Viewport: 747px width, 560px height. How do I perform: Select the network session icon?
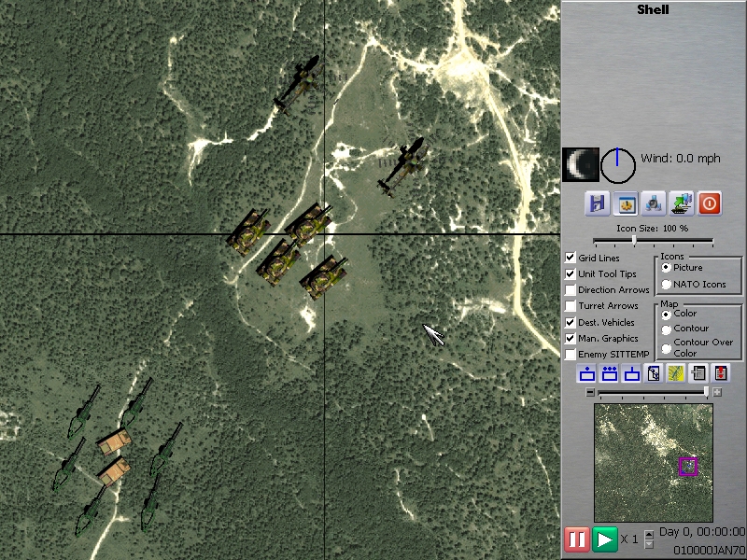coord(654,203)
